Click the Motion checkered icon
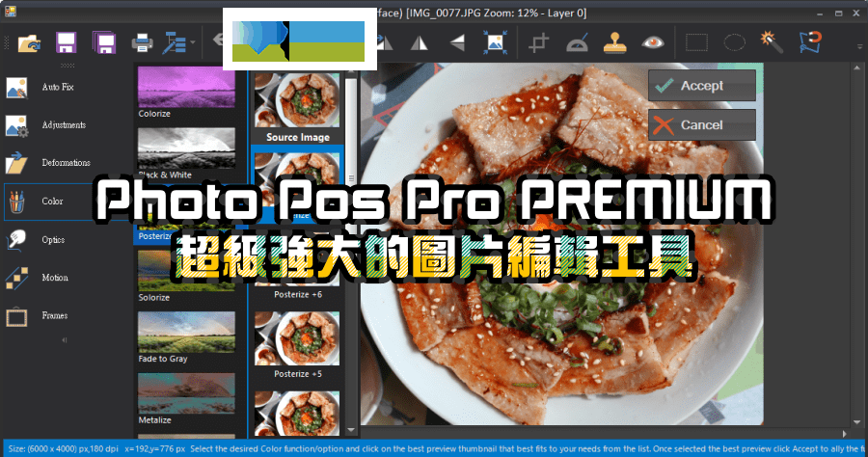The image size is (868, 457). click(x=16, y=279)
